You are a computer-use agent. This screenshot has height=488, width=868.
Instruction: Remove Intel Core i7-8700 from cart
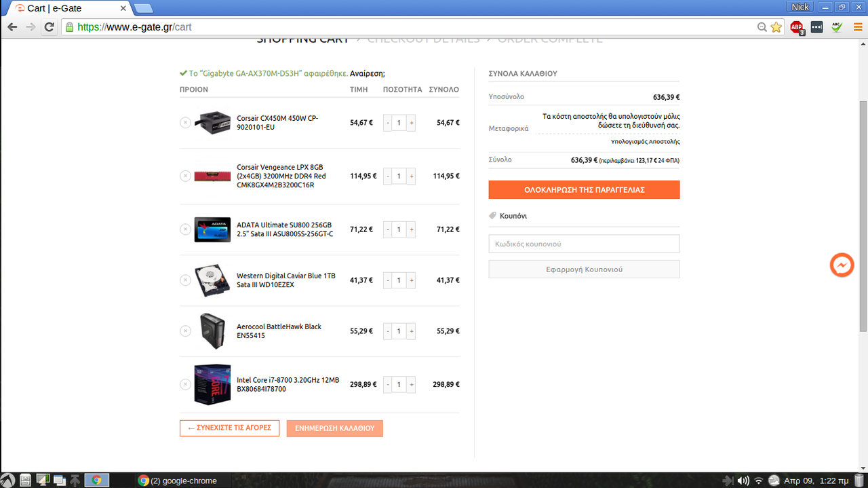click(185, 384)
